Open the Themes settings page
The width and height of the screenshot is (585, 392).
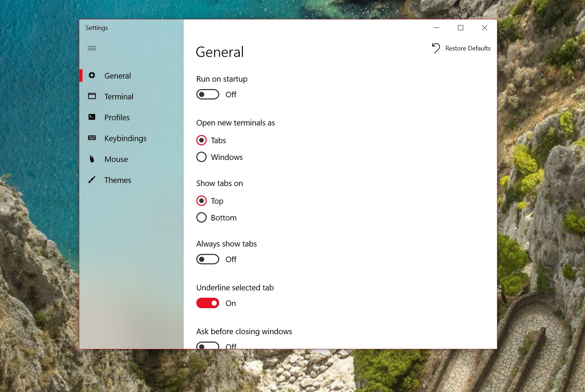tap(118, 180)
